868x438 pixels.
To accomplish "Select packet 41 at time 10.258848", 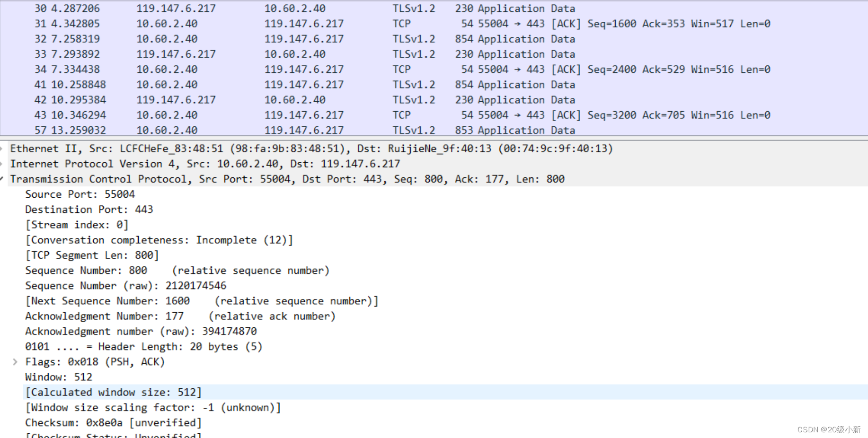I will (434, 85).
